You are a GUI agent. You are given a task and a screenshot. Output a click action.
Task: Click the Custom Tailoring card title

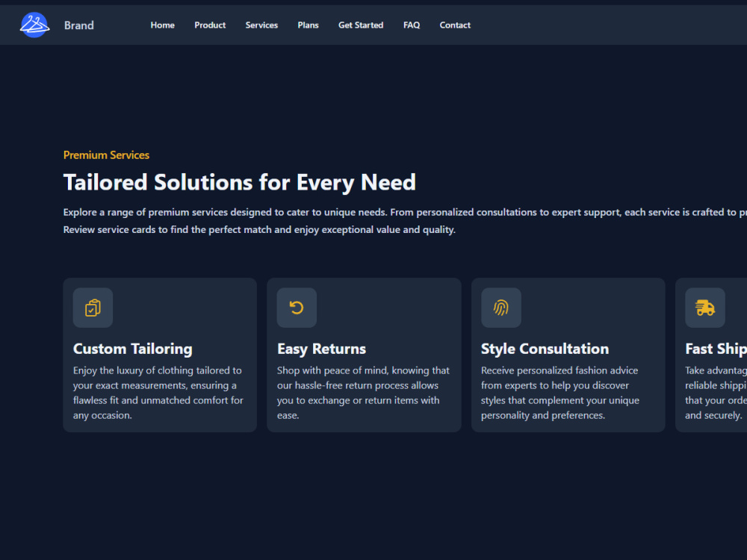(x=133, y=349)
